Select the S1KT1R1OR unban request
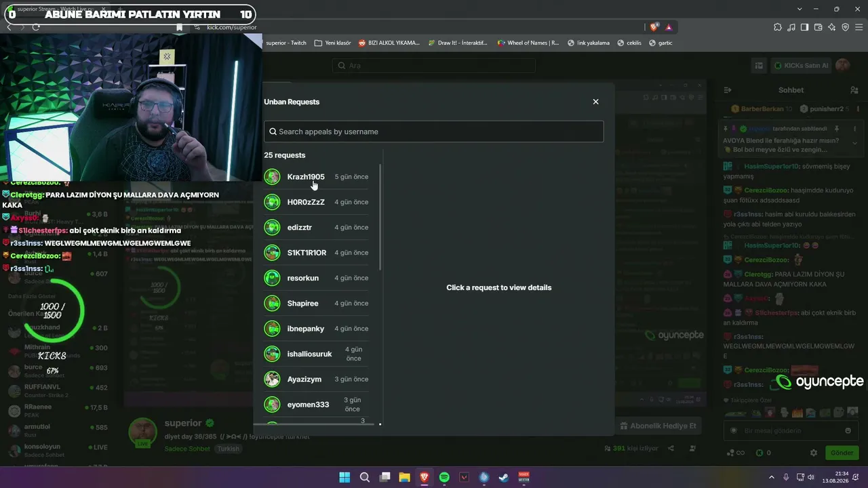This screenshot has height=488, width=868. (317, 253)
